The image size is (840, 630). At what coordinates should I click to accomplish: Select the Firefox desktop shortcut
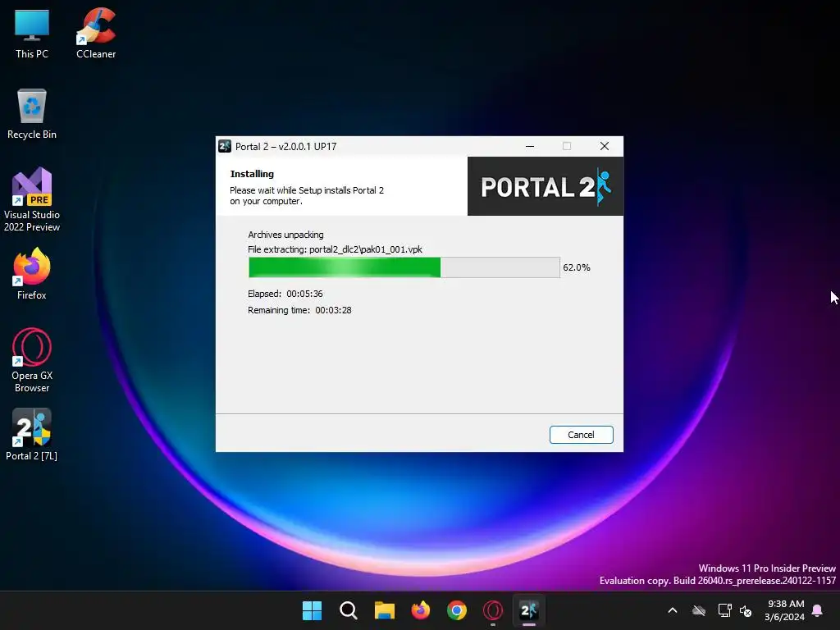(32, 274)
